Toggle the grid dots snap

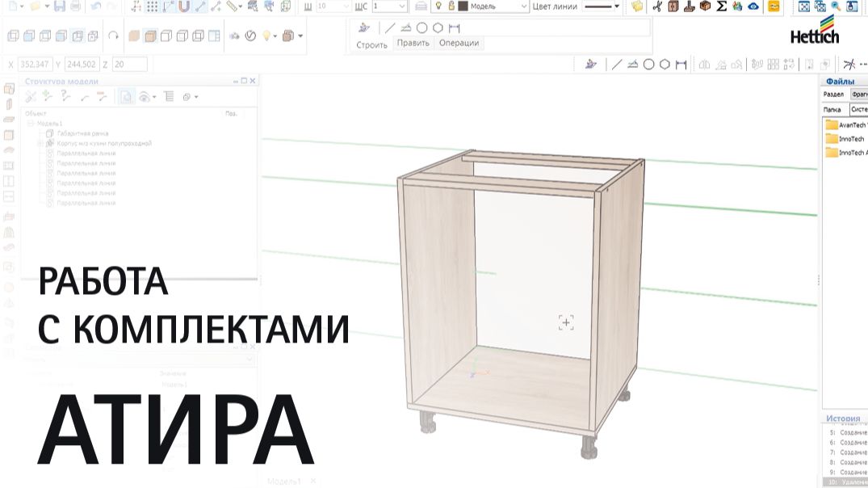tap(153, 6)
